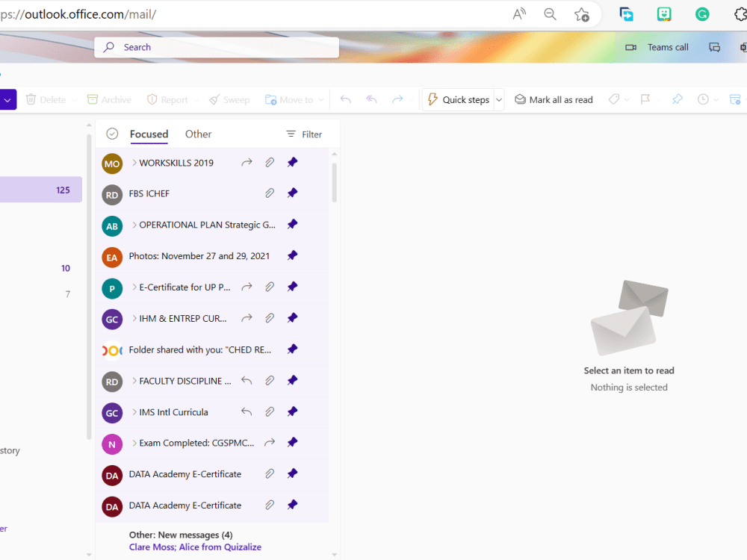Open the Grammarly extension icon
This screenshot has height=560, width=747.
(702, 14)
